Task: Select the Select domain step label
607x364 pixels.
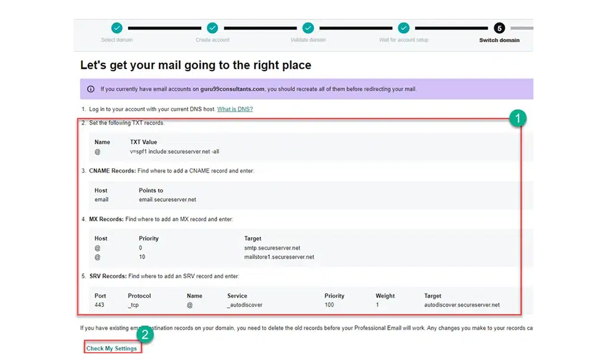Action: (x=116, y=40)
